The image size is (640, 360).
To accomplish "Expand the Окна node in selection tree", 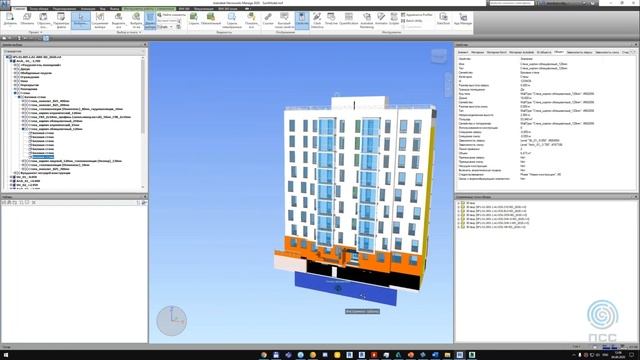I will 15,81.
